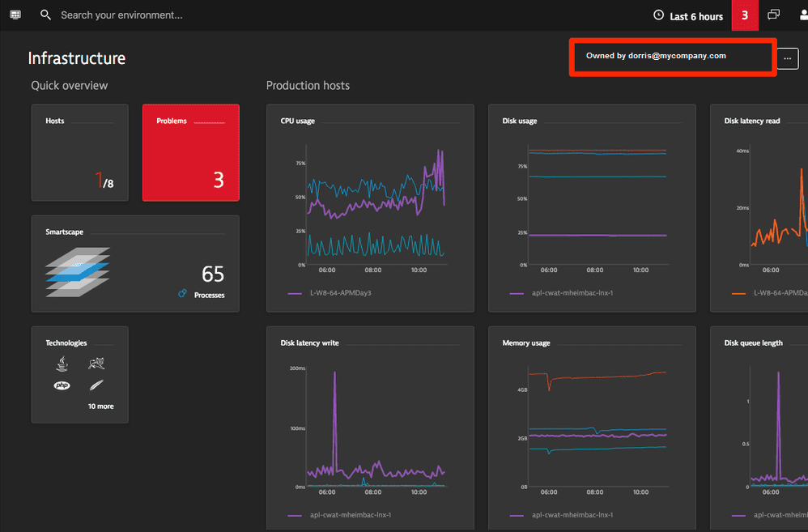
Task: Click the Disk latency read tile title
Action: click(x=752, y=121)
